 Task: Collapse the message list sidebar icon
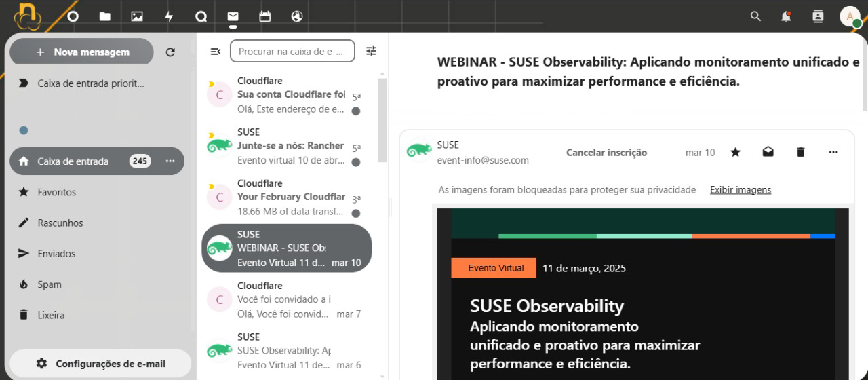pyautogui.click(x=216, y=51)
